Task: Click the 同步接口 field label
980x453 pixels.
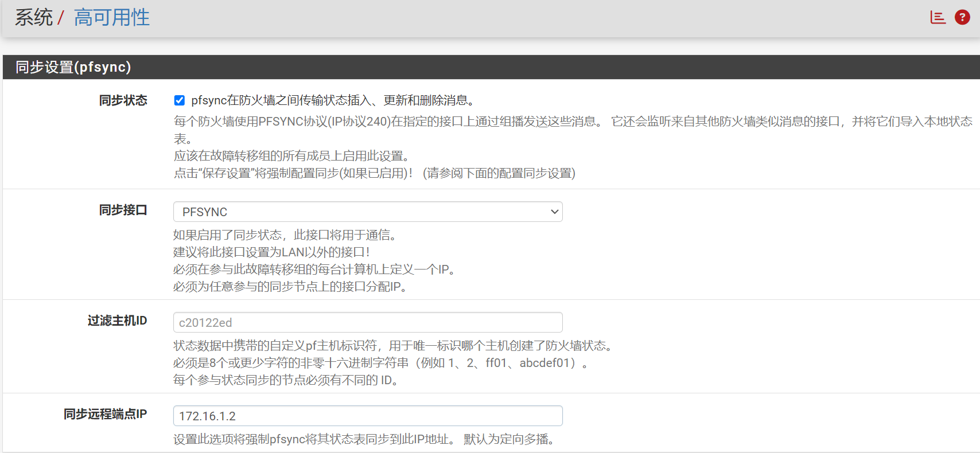Action: pos(123,210)
